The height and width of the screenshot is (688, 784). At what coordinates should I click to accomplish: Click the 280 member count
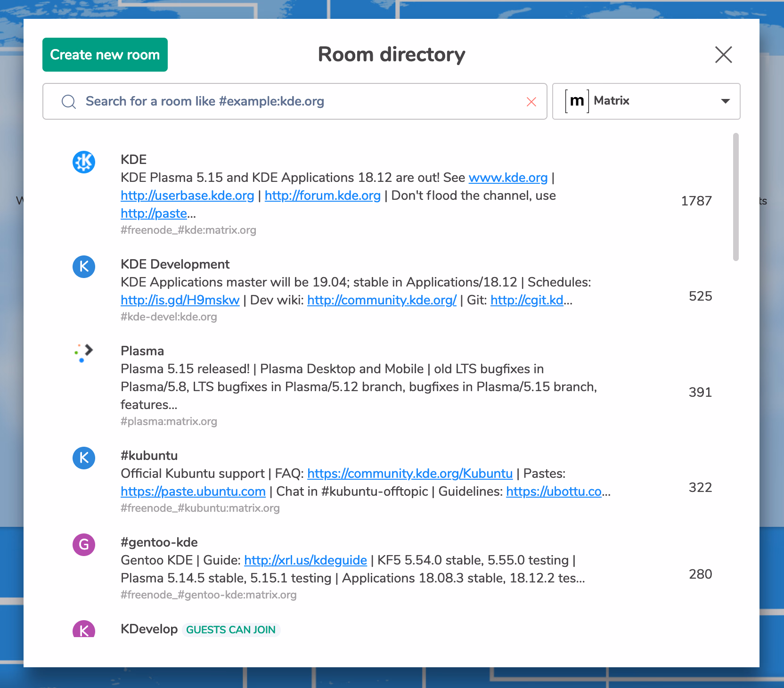(701, 574)
